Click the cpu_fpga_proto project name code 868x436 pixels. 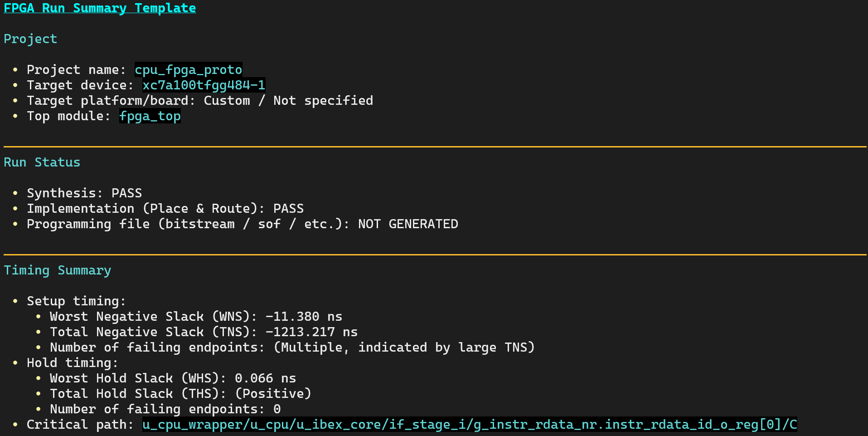click(189, 70)
